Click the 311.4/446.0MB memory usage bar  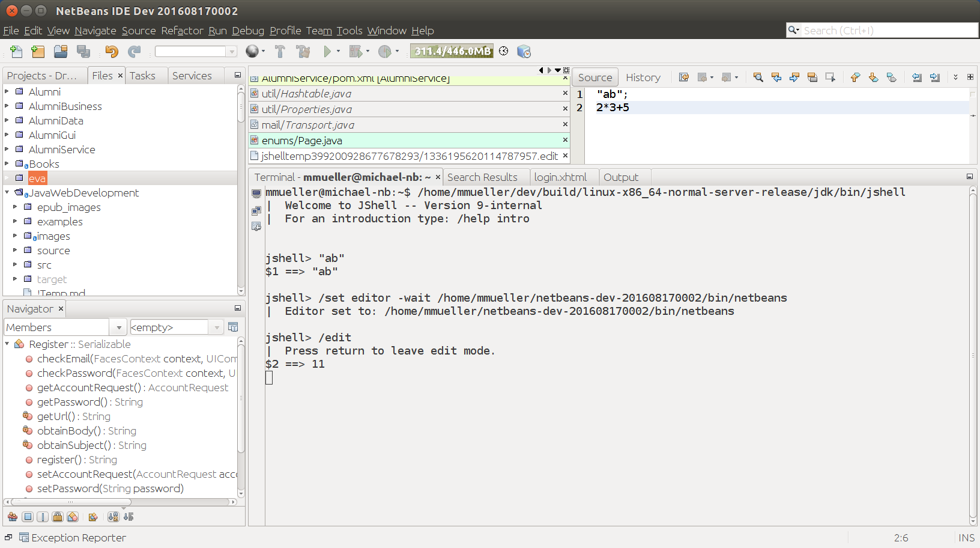[452, 51]
